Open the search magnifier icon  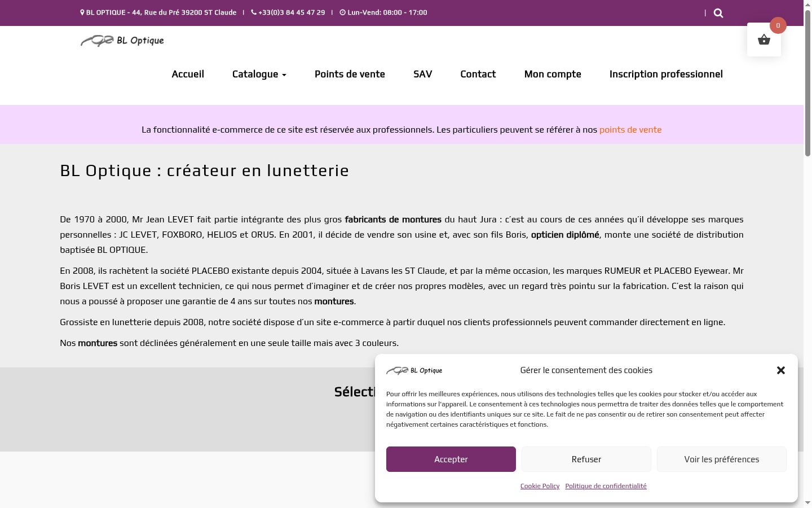pos(718,13)
